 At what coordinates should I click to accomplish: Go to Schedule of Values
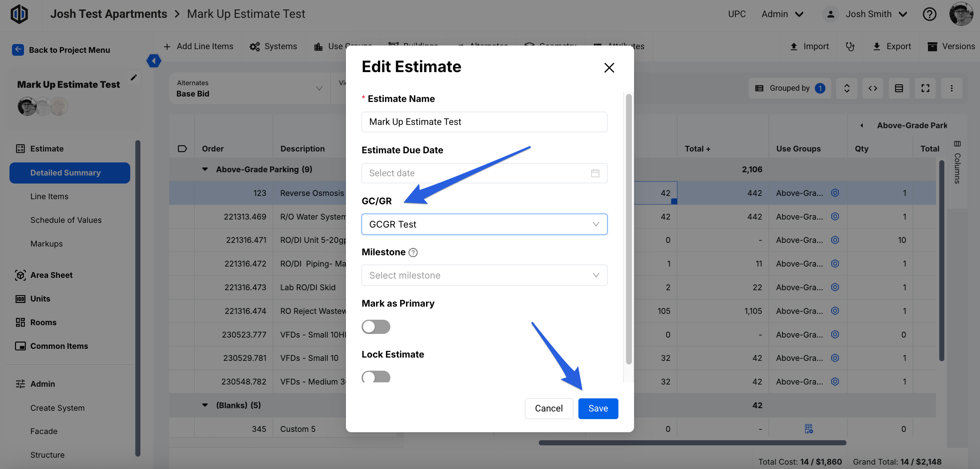tap(66, 220)
